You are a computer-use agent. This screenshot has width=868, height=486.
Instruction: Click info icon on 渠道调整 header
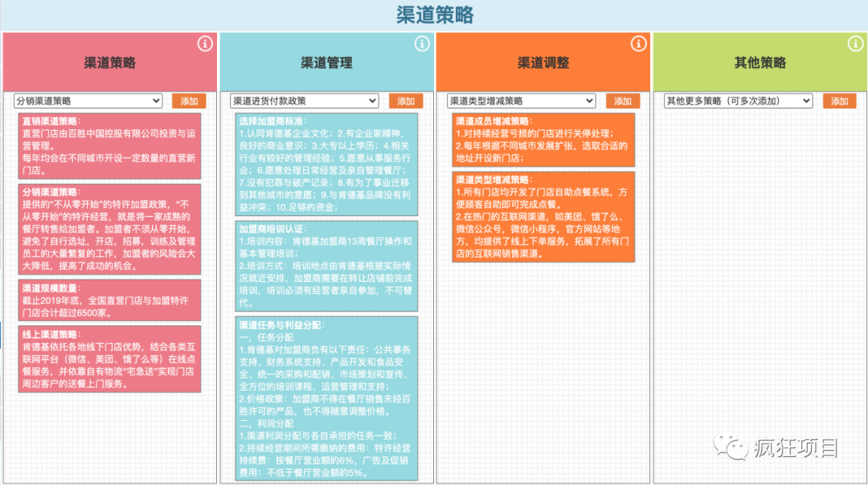[x=638, y=43]
